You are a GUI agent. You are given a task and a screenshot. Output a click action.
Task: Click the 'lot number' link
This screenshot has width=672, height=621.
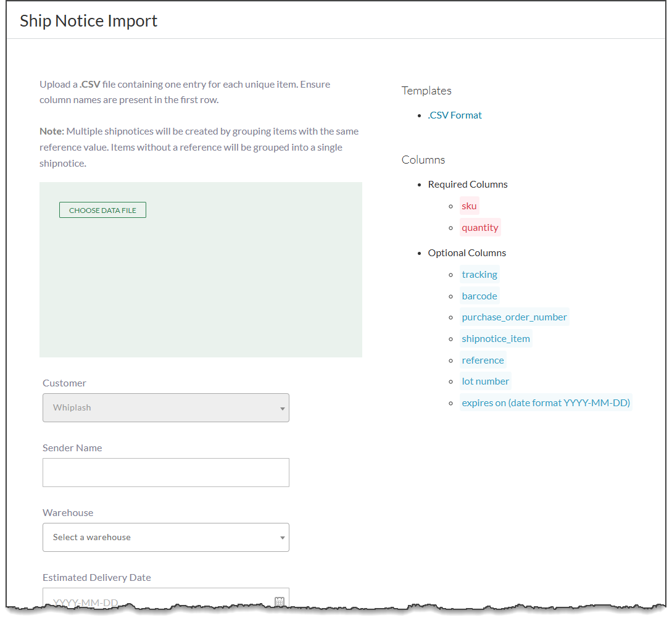[x=486, y=381]
